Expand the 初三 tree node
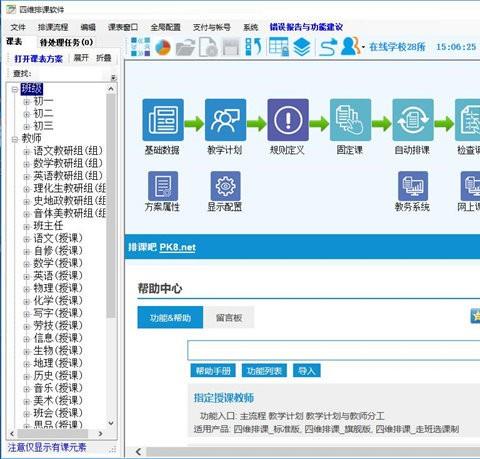 point(27,127)
